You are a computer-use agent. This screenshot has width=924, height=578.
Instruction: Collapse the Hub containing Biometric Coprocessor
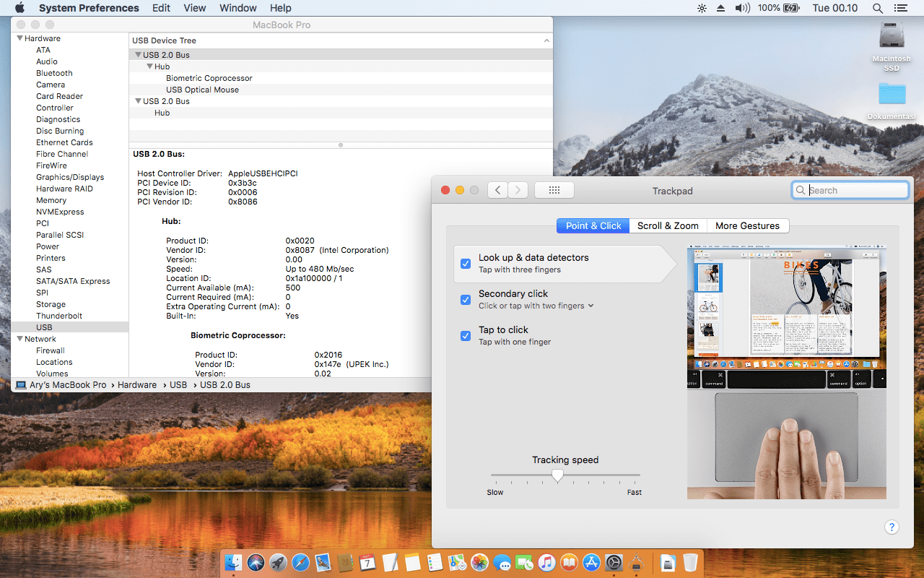tap(149, 66)
